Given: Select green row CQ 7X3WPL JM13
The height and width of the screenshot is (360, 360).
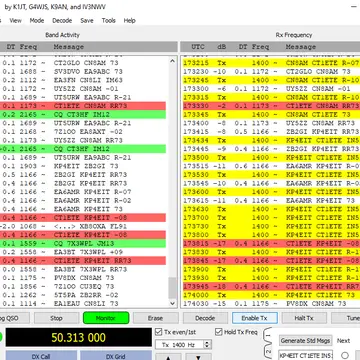Looking at the screenshot, I should 83,244.
